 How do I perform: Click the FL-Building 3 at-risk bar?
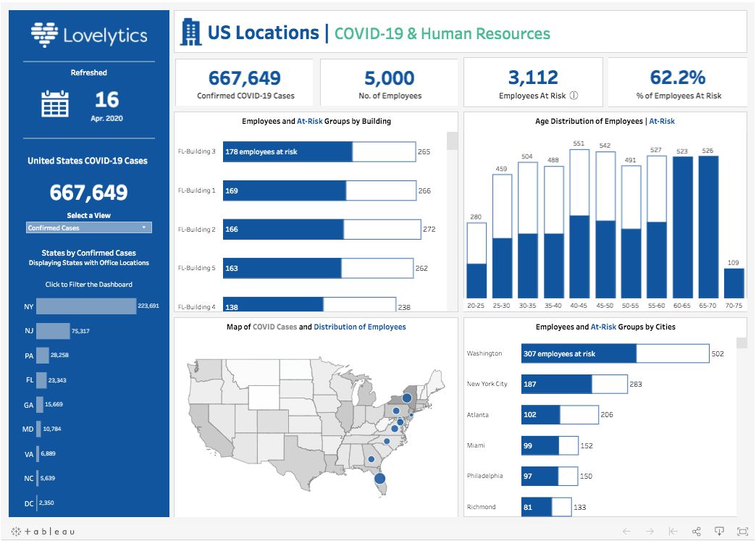[x=287, y=151]
